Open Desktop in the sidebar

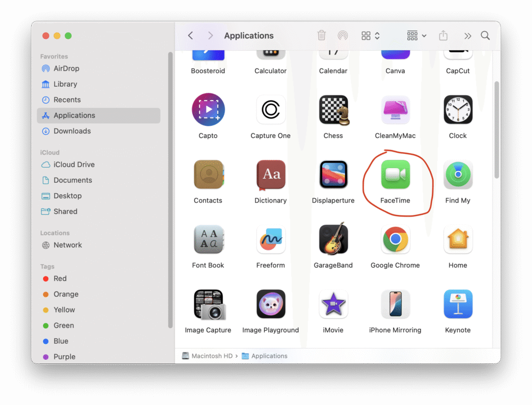(x=98, y=196)
